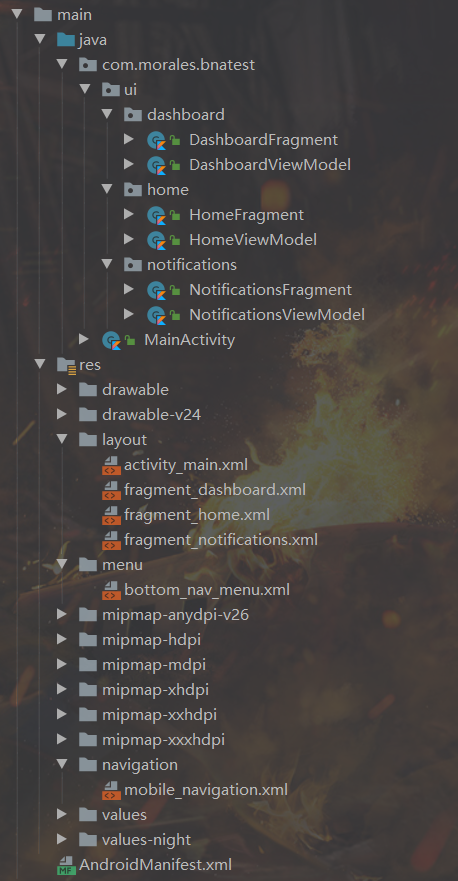Select the HomeViewModel file

(253, 240)
